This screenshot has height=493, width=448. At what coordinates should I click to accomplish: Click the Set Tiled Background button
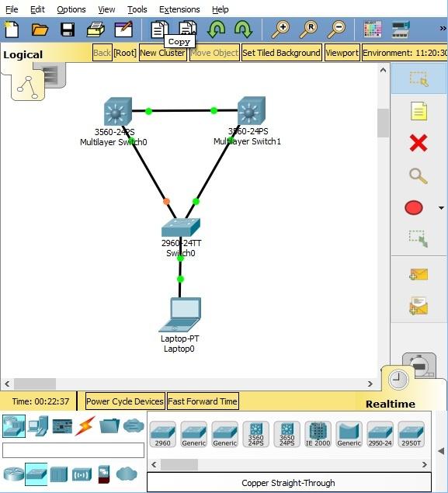pos(281,53)
